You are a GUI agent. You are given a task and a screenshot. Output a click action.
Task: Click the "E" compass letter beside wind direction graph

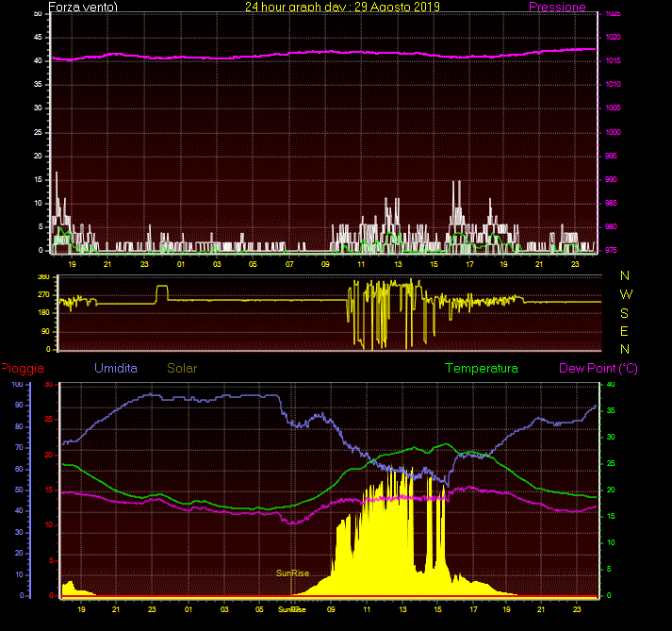point(624,331)
